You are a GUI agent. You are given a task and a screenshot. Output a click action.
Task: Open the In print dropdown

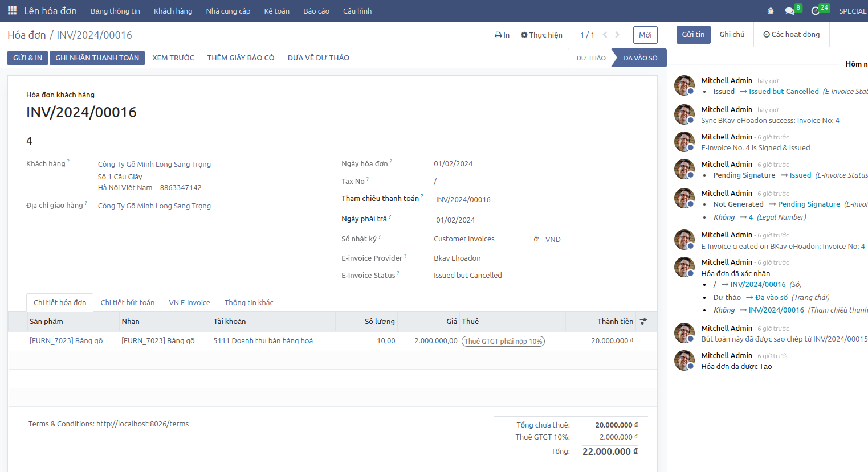click(502, 35)
